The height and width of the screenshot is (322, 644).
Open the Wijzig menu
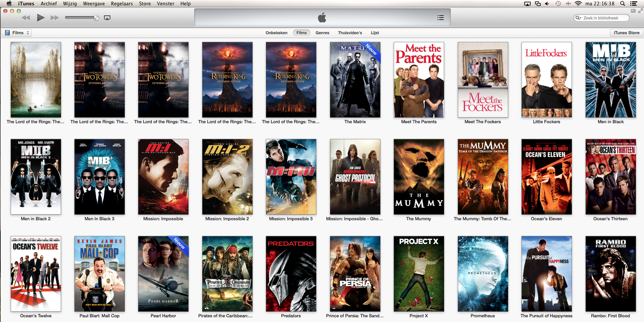(70, 4)
